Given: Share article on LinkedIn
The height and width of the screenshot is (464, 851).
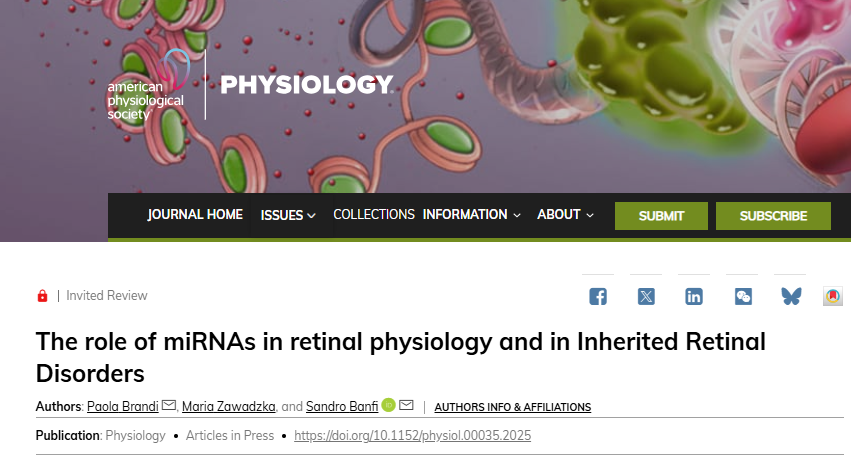Looking at the screenshot, I should tap(694, 296).
